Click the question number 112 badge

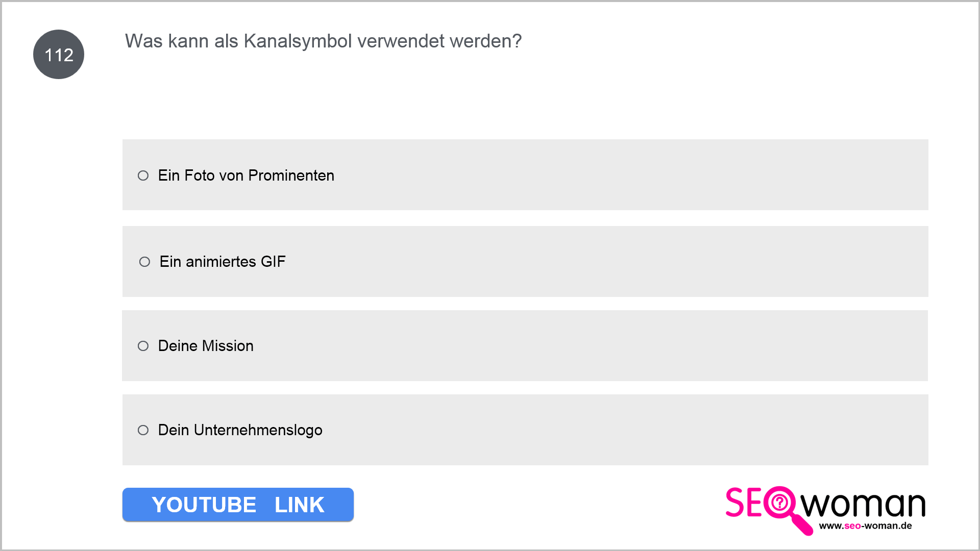click(x=59, y=55)
